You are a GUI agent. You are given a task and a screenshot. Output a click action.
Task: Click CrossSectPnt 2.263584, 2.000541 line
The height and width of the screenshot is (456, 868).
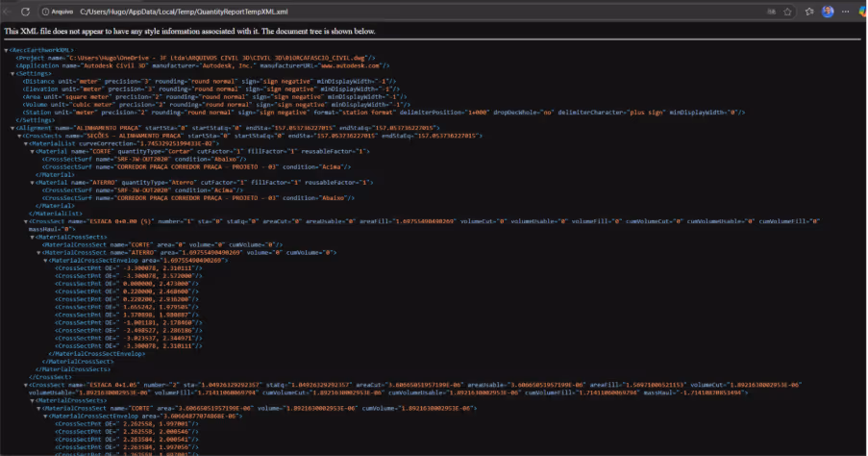127,440
